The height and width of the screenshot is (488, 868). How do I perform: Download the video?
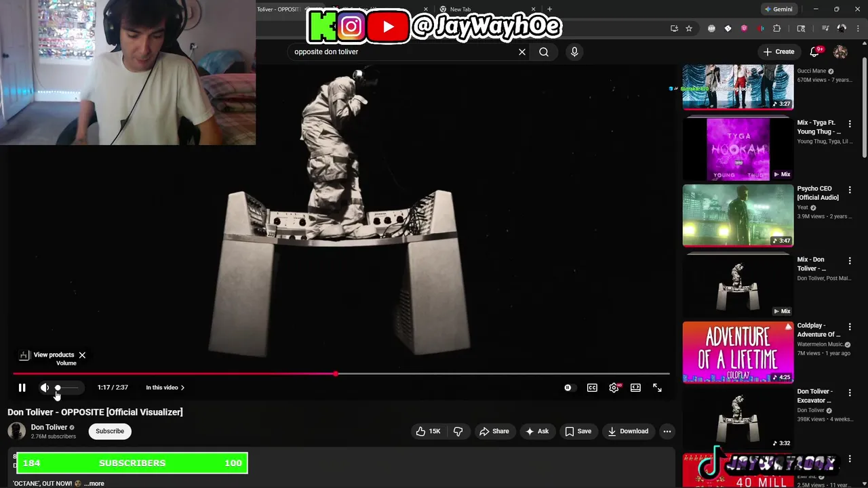(628, 431)
